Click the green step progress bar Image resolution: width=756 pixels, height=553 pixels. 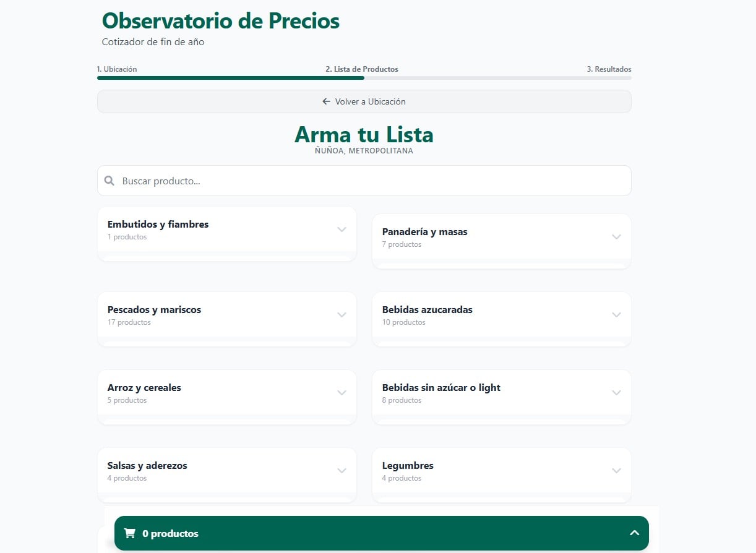tap(230, 78)
